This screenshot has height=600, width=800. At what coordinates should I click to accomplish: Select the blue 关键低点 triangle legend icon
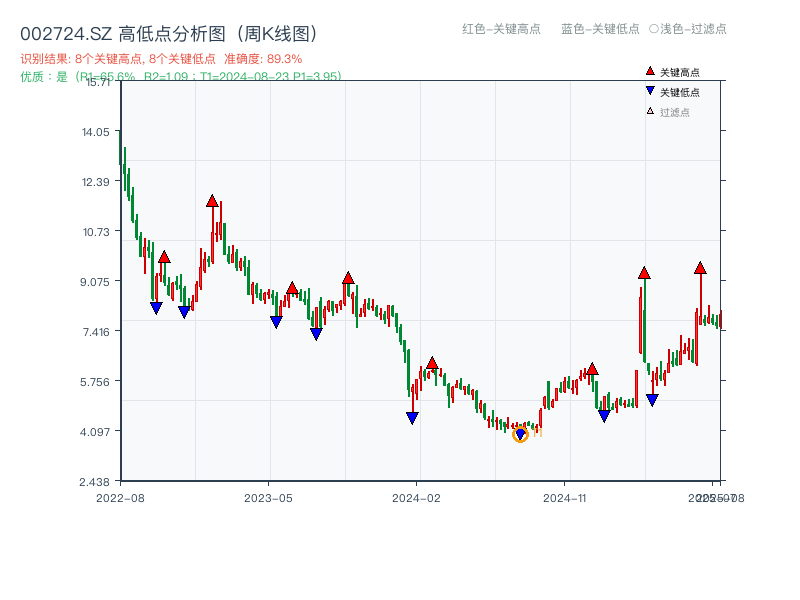648,89
